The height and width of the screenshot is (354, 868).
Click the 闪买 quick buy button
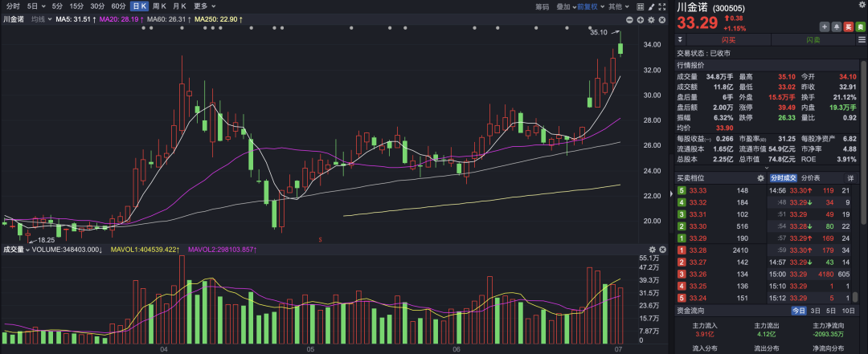728,39
